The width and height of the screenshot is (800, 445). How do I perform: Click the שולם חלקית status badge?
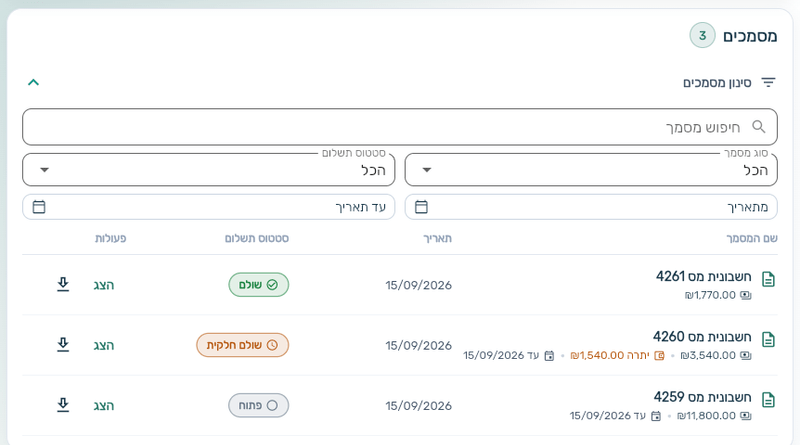coord(242,345)
